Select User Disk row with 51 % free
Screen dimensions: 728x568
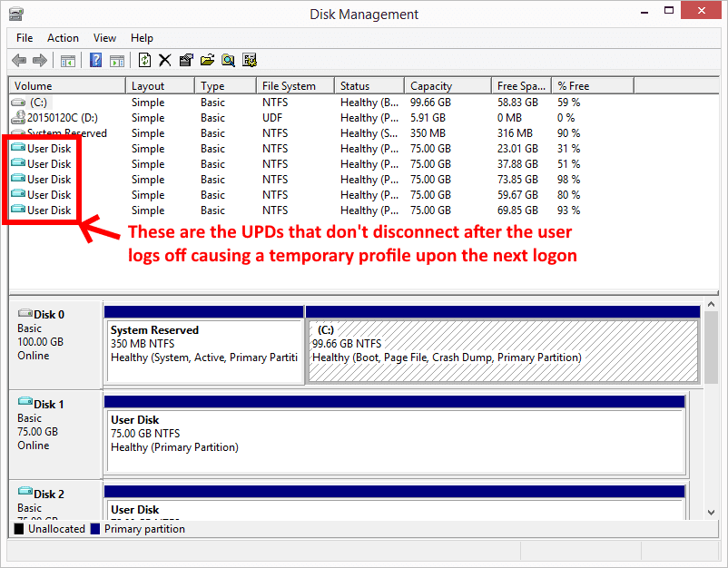[x=321, y=164]
